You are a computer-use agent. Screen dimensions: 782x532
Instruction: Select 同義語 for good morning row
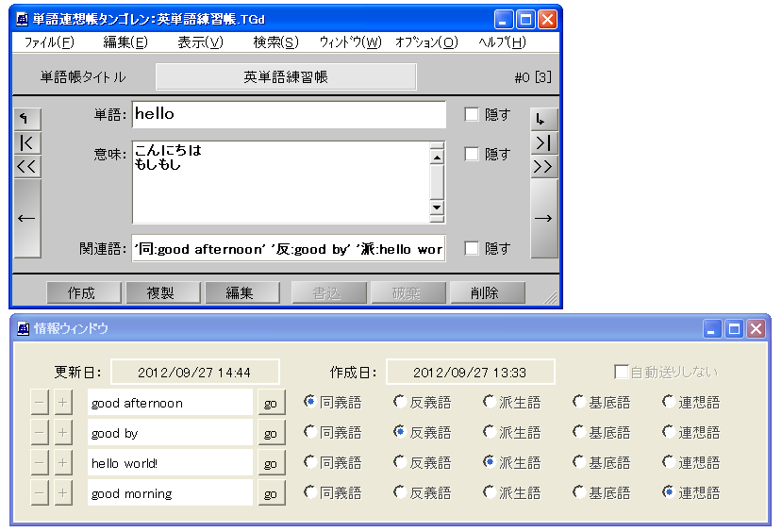point(310,492)
